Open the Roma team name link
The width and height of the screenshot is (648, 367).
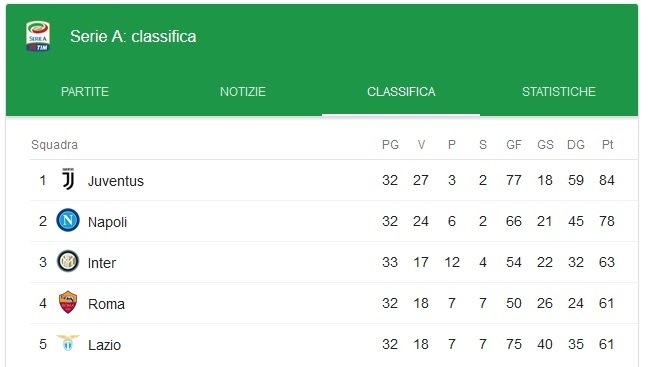tap(106, 304)
